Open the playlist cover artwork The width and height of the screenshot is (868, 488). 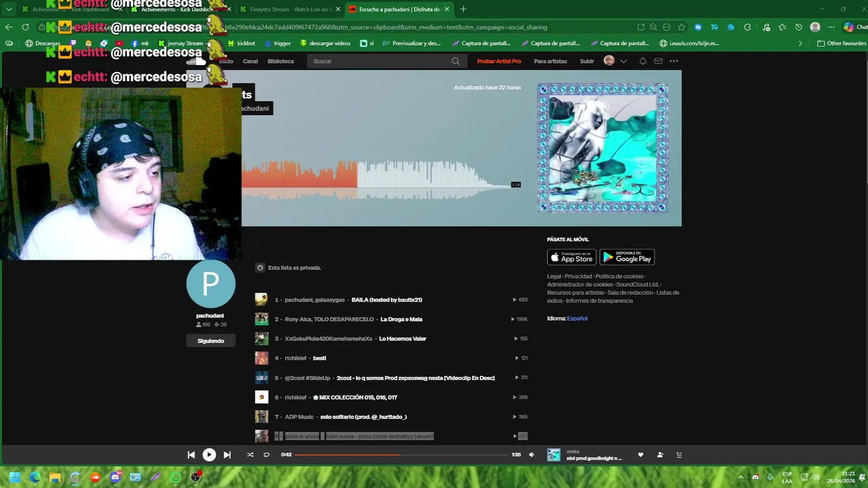(603, 148)
